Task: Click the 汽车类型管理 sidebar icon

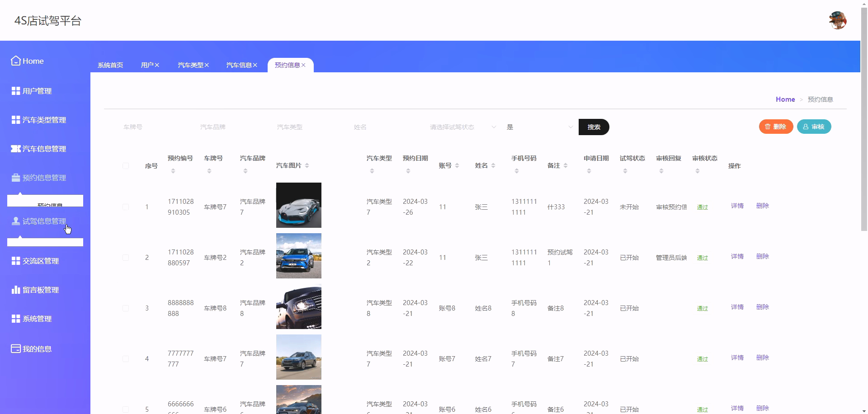Action: [15, 119]
